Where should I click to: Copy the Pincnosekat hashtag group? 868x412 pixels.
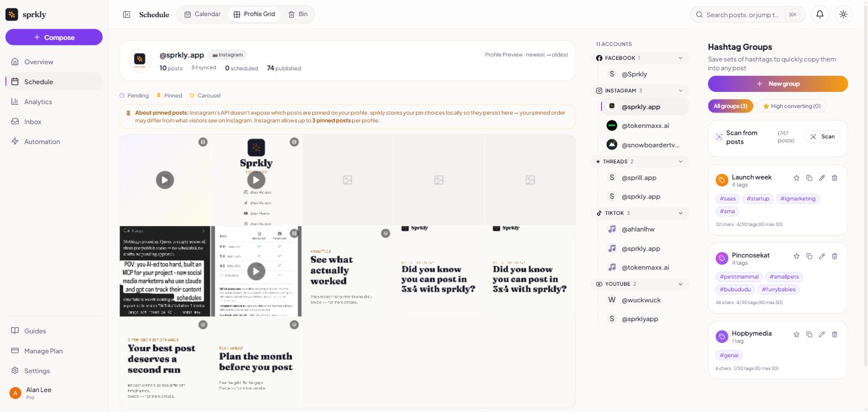click(x=809, y=256)
